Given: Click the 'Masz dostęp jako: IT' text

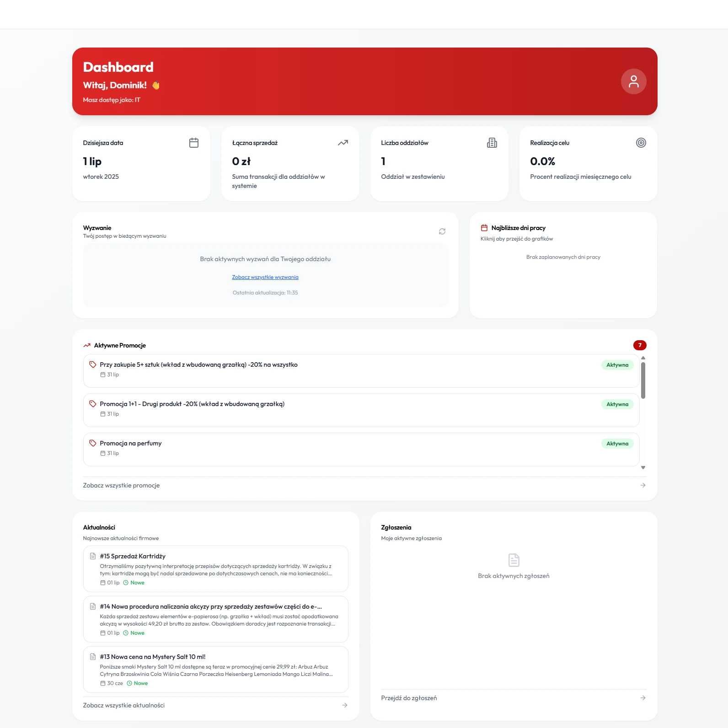Looking at the screenshot, I should tap(112, 100).
